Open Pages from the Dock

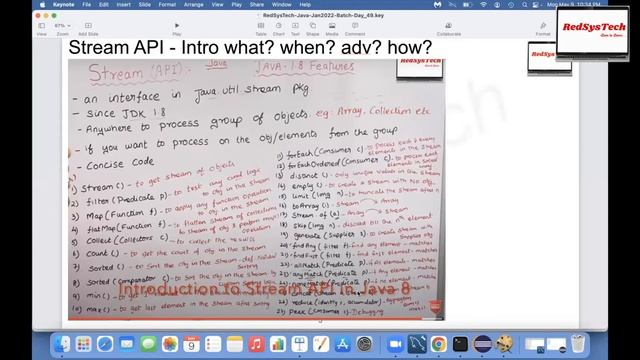[321, 344]
